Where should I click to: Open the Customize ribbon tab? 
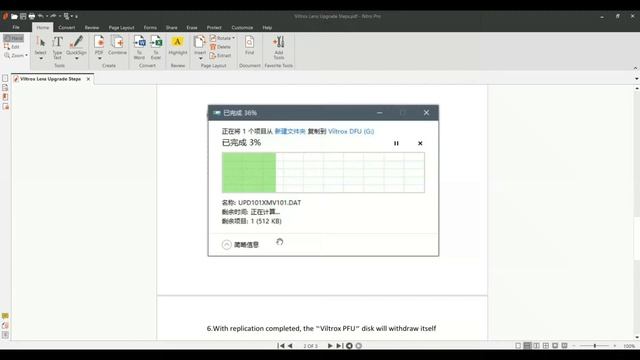click(242, 27)
